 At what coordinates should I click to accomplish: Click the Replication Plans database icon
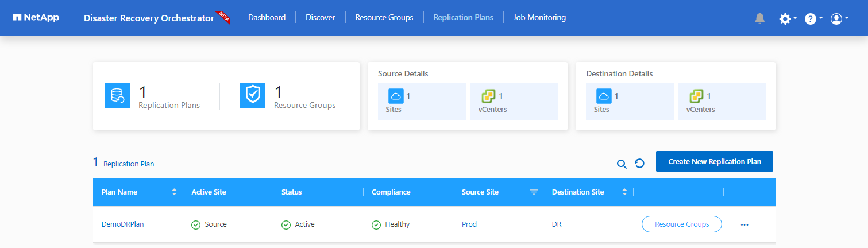[x=117, y=95]
